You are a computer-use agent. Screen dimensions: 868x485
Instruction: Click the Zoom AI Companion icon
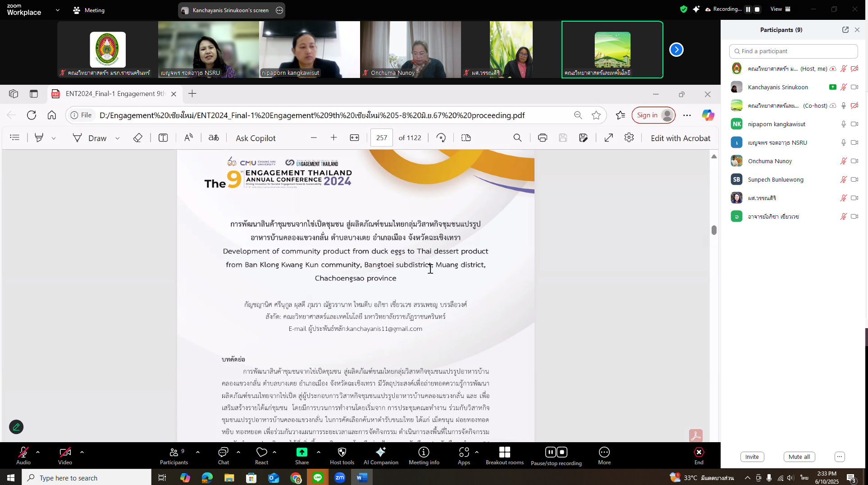(x=380, y=455)
